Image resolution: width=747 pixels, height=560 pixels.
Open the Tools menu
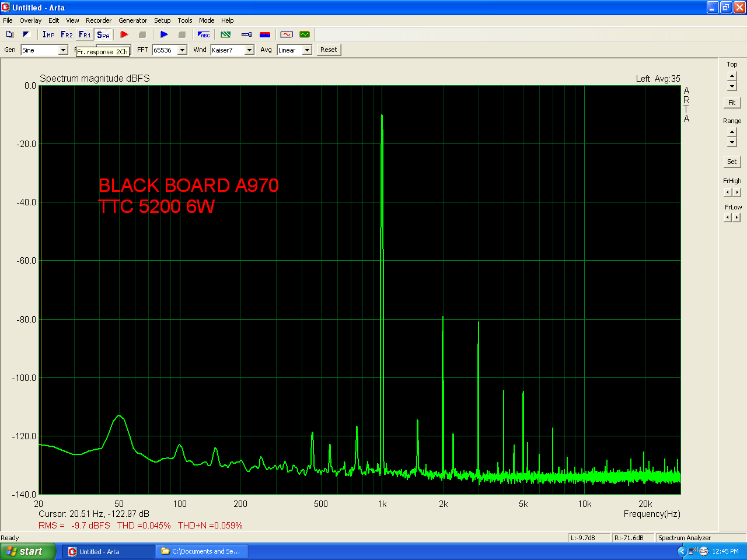click(185, 20)
